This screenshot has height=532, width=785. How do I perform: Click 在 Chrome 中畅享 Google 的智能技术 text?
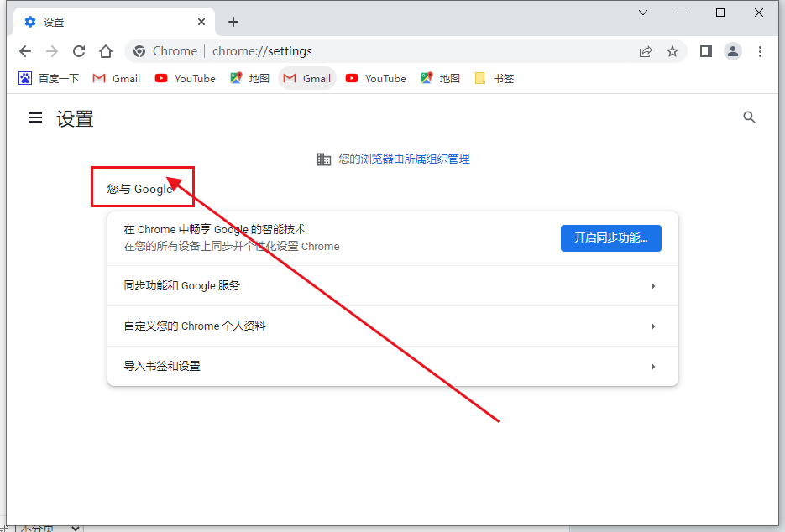[x=214, y=229]
